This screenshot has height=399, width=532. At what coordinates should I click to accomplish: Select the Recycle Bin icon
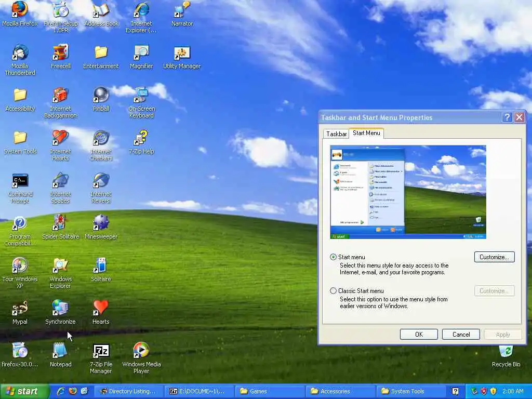[x=506, y=356]
